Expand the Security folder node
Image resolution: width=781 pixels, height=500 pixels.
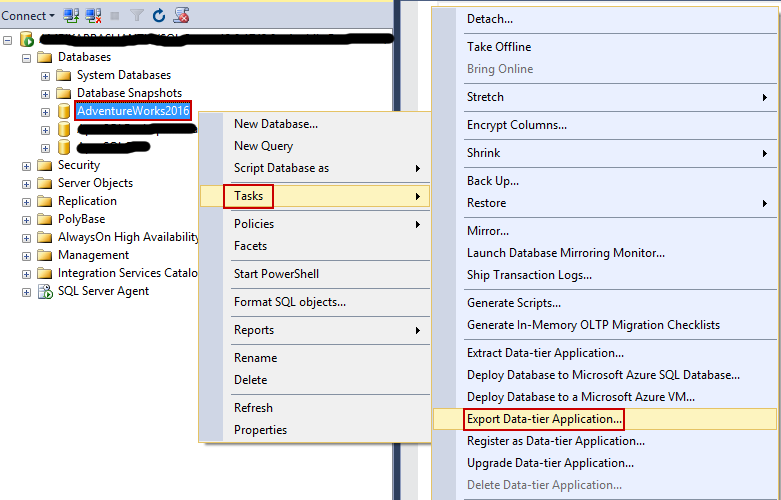(27, 165)
